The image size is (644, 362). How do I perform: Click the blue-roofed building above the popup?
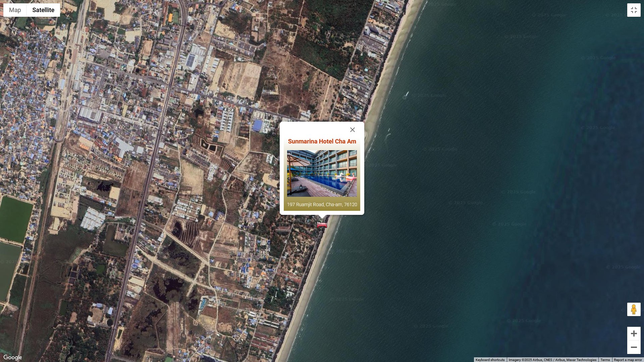click(257, 125)
